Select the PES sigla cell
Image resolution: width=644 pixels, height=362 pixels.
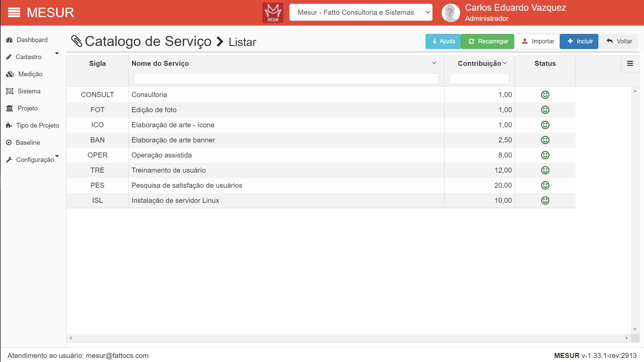pyautogui.click(x=97, y=185)
